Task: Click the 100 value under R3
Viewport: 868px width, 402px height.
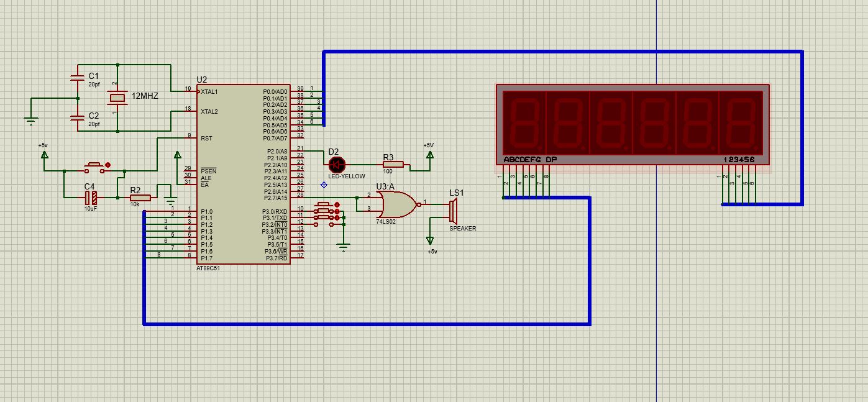Action: [x=388, y=171]
